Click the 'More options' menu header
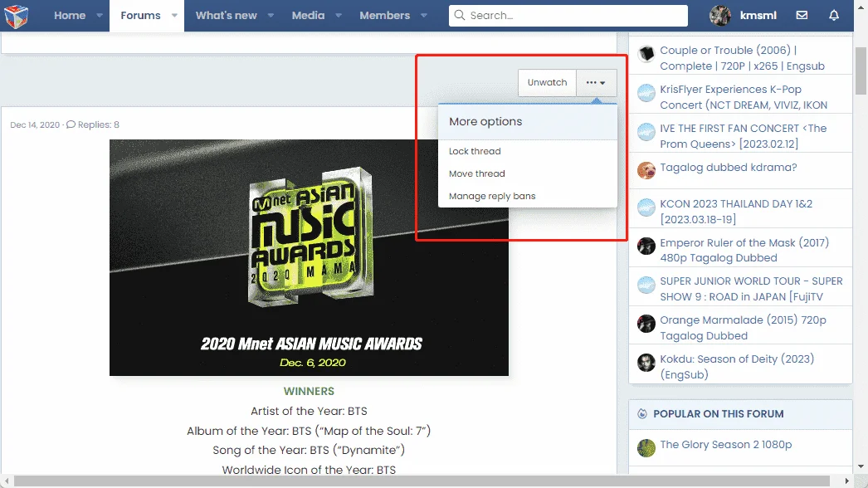 485,121
